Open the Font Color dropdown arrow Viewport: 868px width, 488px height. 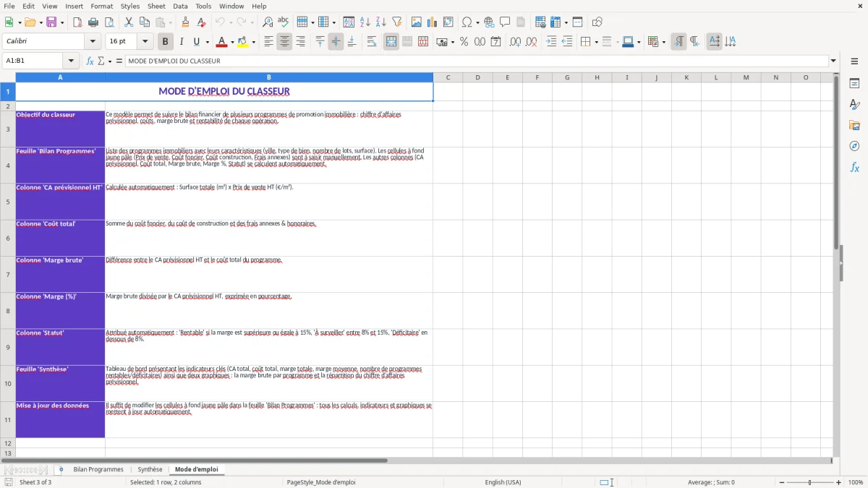pos(232,42)
